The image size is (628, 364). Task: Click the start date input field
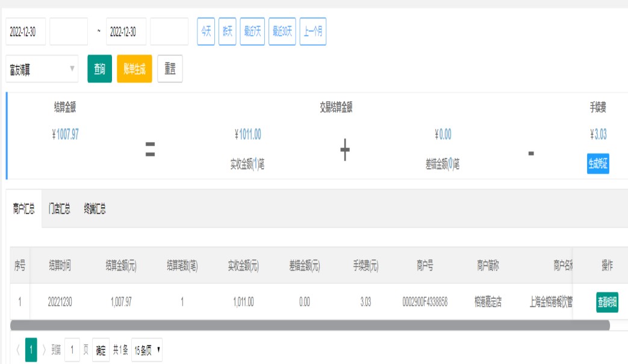(x=26, y=32)
